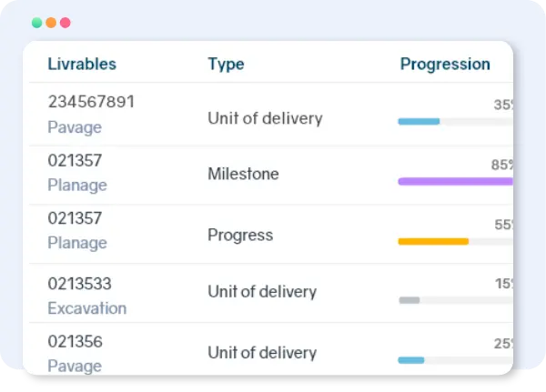Click the pink window control dot

coord(66,23)
